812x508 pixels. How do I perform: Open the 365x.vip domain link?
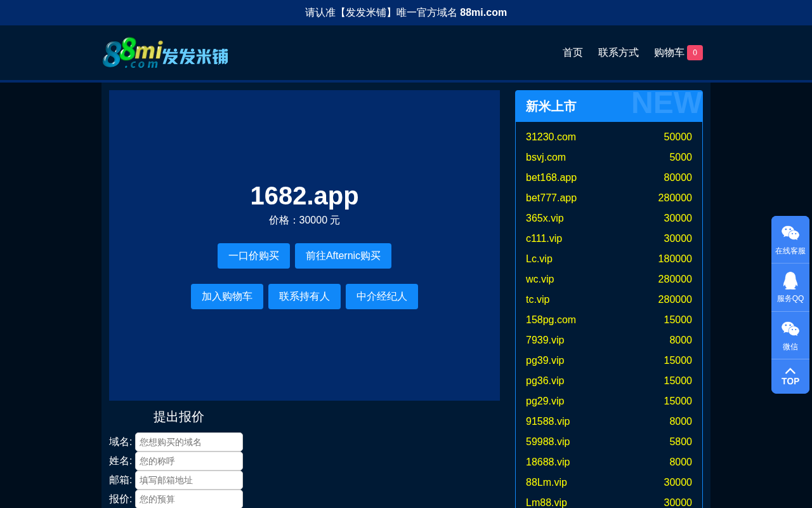(545, 218)
